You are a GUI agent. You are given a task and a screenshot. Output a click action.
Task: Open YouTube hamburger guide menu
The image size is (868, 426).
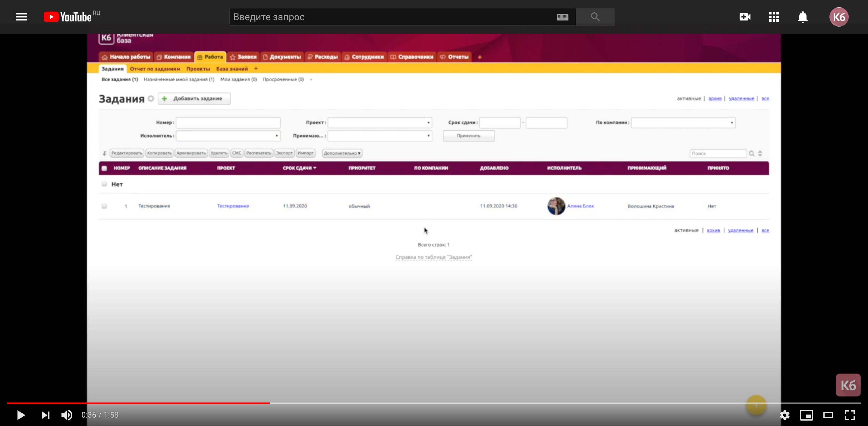[22, 17]
